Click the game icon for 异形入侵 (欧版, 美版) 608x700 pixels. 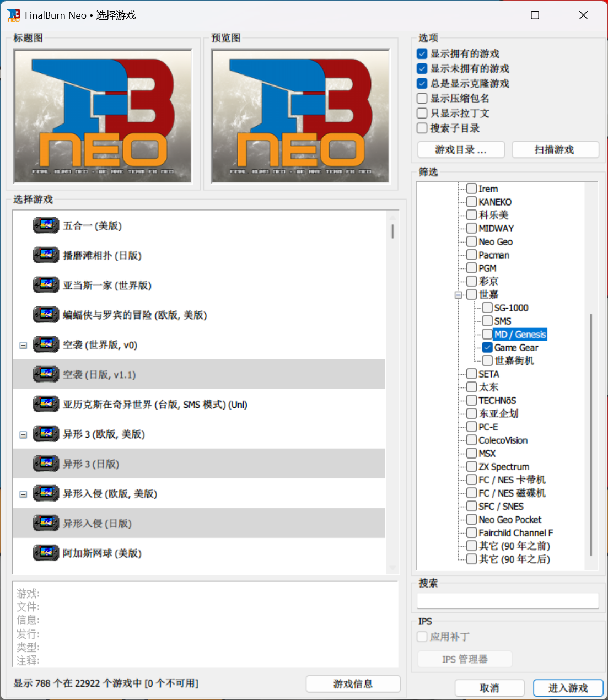coord(46,493)
